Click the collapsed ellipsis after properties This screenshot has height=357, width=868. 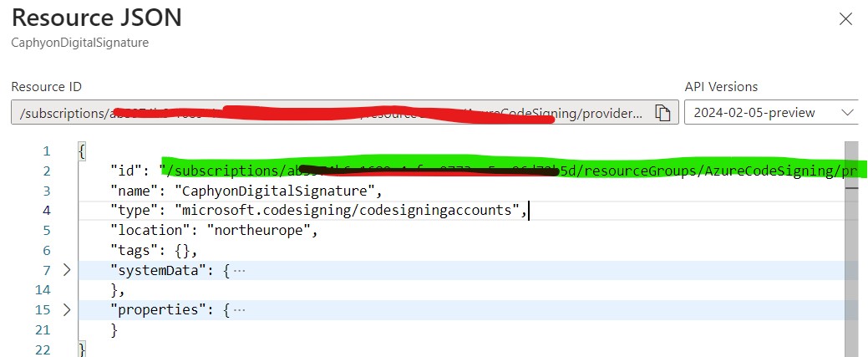click(239, 309)
